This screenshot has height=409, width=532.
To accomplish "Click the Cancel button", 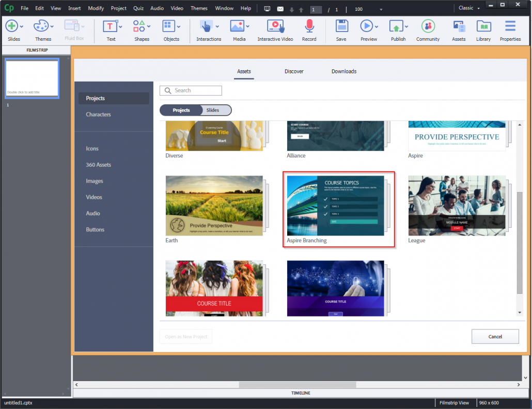I will click(495, 336).
